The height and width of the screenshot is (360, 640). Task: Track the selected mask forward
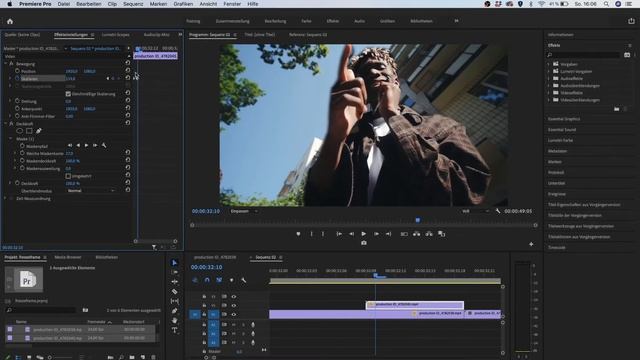coord(87,145)
